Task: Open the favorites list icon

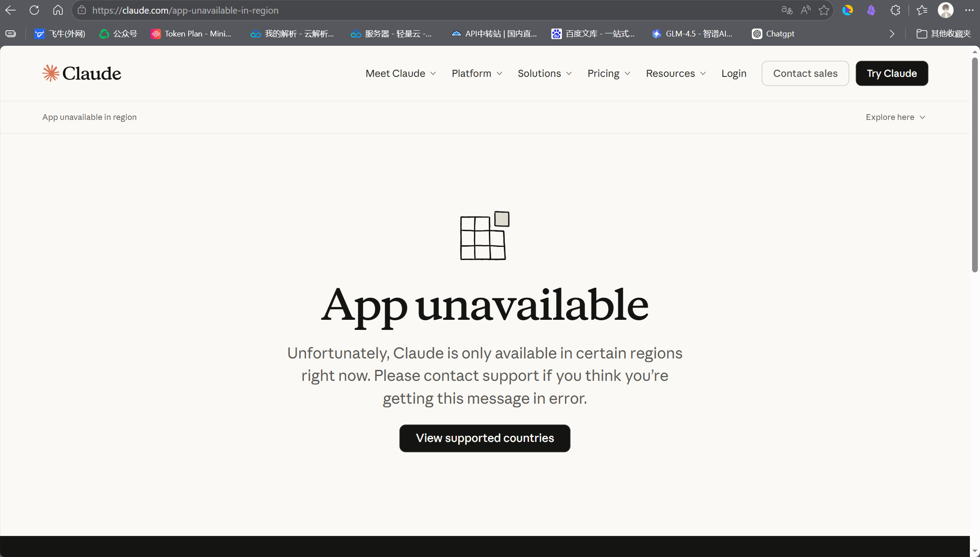Action: point(922,10)
